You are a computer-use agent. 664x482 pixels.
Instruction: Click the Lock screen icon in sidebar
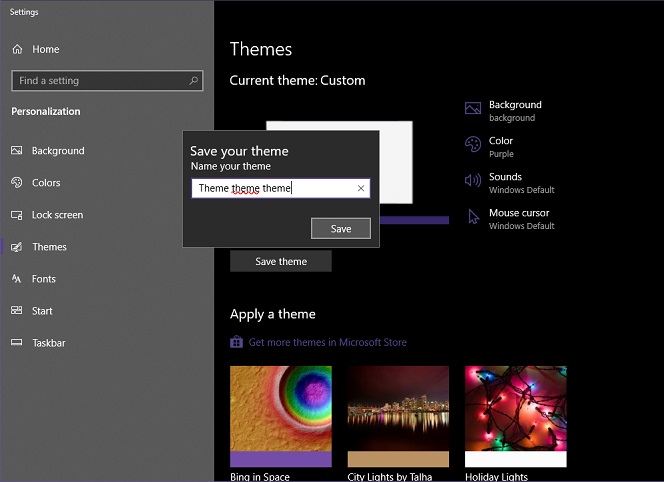[17, 215]
